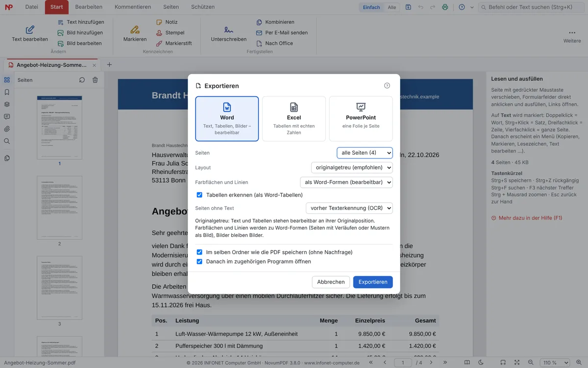
Task: Click the fullscreen icon in the status bar
Action: click(517, 363)
